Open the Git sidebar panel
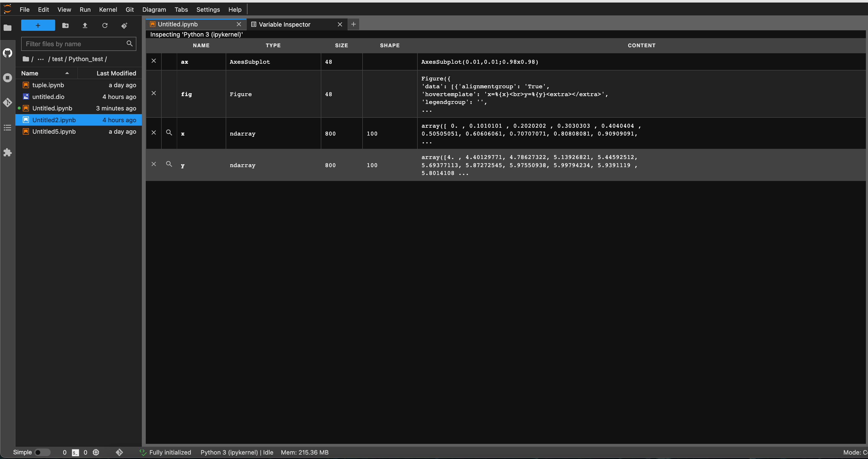868x459 pixels. 7,102
